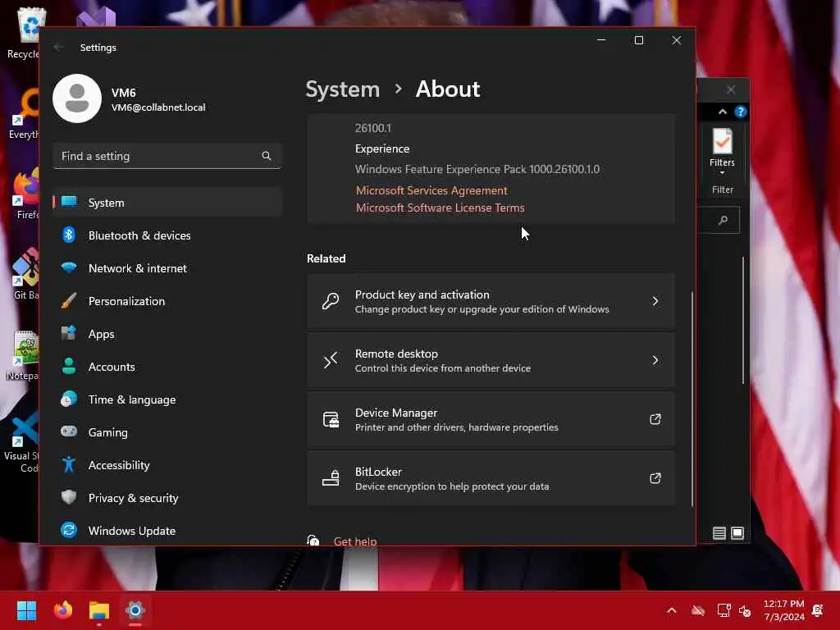Viewport: 840px width, 630px height.
Task: Click the muted volume tray icon
Action: pyautogui.click(x=745, y=610)
